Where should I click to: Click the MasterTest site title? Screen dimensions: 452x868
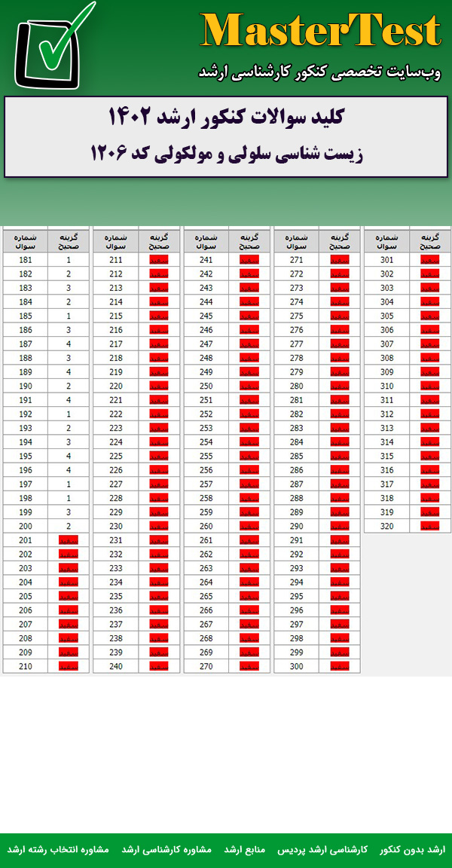coord(320,32)
